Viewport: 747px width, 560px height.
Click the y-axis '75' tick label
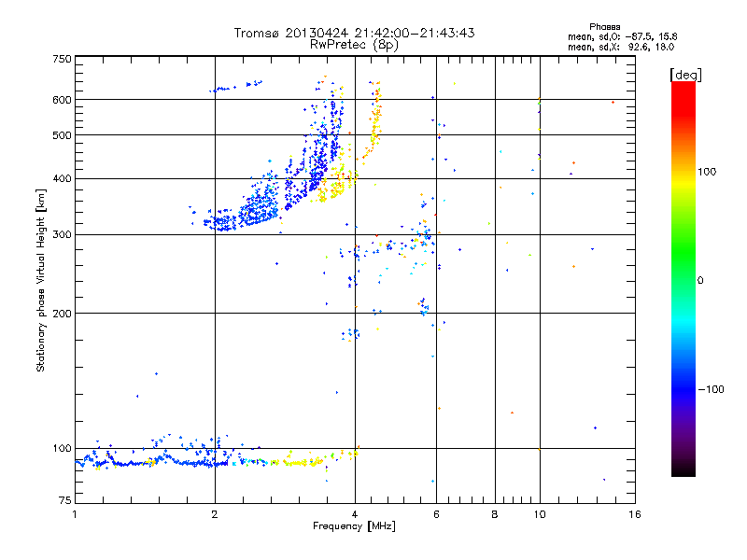click(65, 500)
